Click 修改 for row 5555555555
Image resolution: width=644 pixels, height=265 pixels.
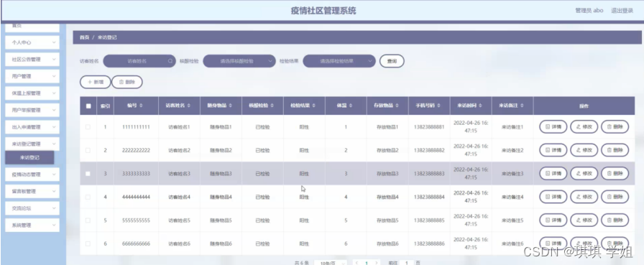pyautogui.click(x=584, y=220)
